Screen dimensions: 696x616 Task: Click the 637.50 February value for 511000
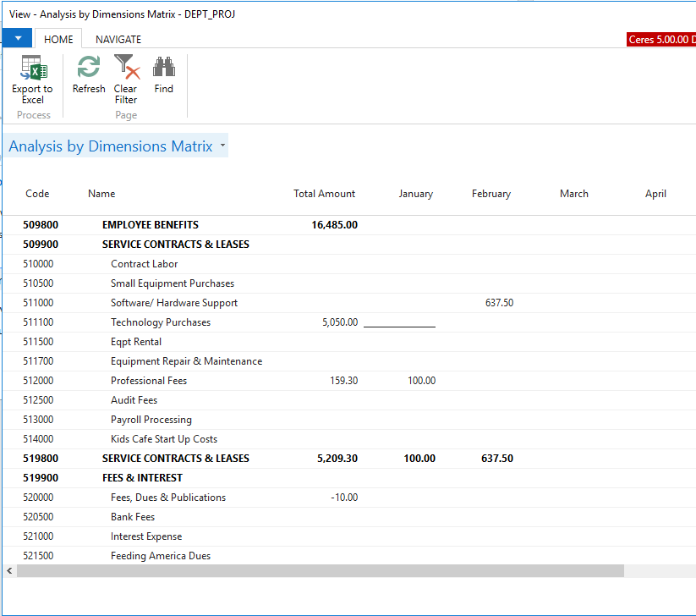click(x=499, y=303)
